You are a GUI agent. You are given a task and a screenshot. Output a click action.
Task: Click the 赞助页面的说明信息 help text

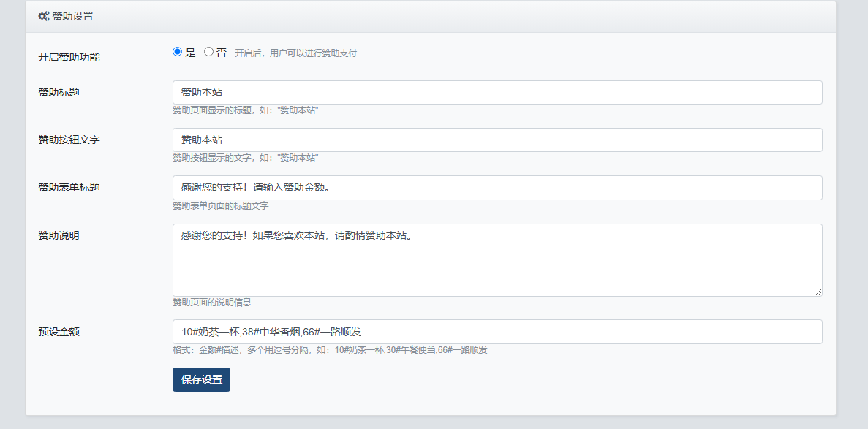point(212,303)
